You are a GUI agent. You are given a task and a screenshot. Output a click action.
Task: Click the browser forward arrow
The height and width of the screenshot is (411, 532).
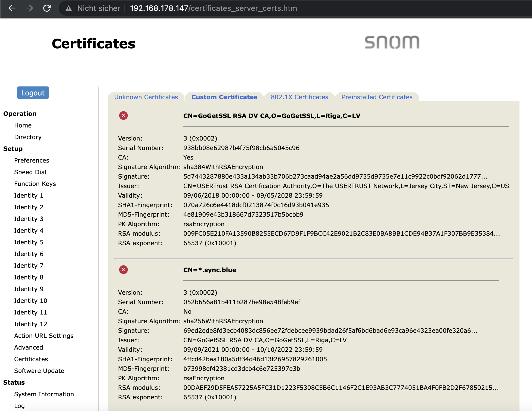coord(29,8)
